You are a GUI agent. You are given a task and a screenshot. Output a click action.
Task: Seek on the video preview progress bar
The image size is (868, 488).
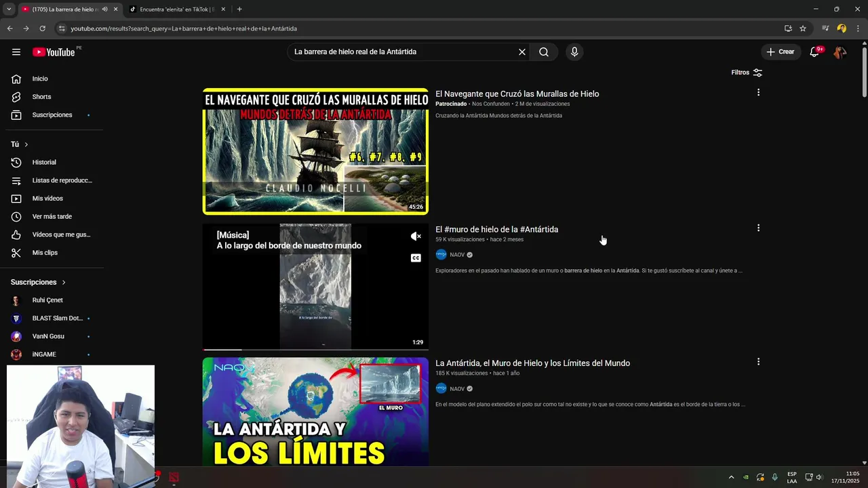click(315, 349)
